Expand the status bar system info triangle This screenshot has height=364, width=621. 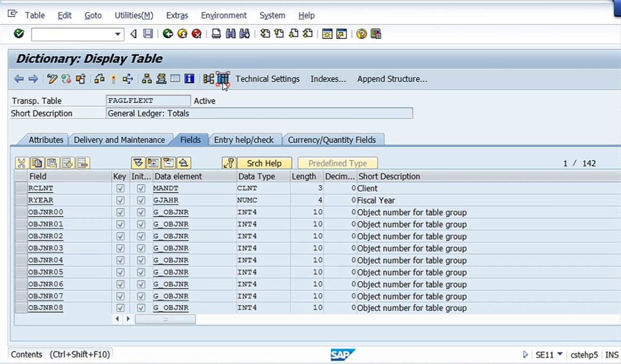tap(525, 354)
